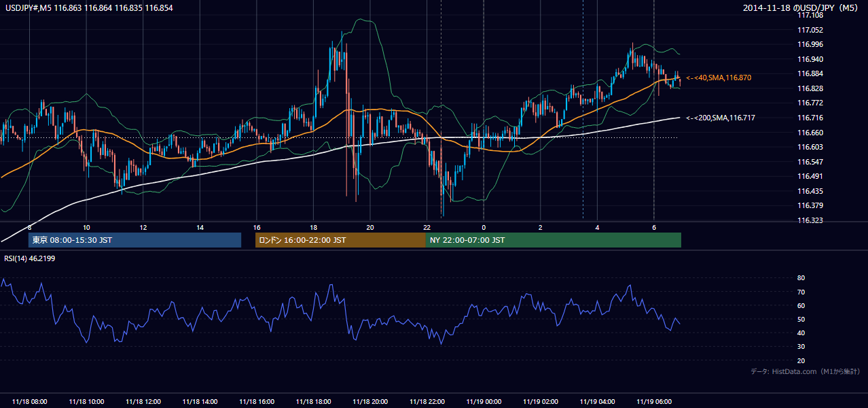This screenshot has width=868, height=408.
Task: Click the 116.491 price axis label
Action: click(810, 176)
